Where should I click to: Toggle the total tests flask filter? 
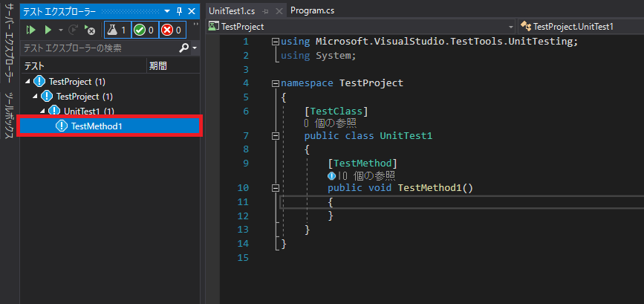click(x=117, y=30)
